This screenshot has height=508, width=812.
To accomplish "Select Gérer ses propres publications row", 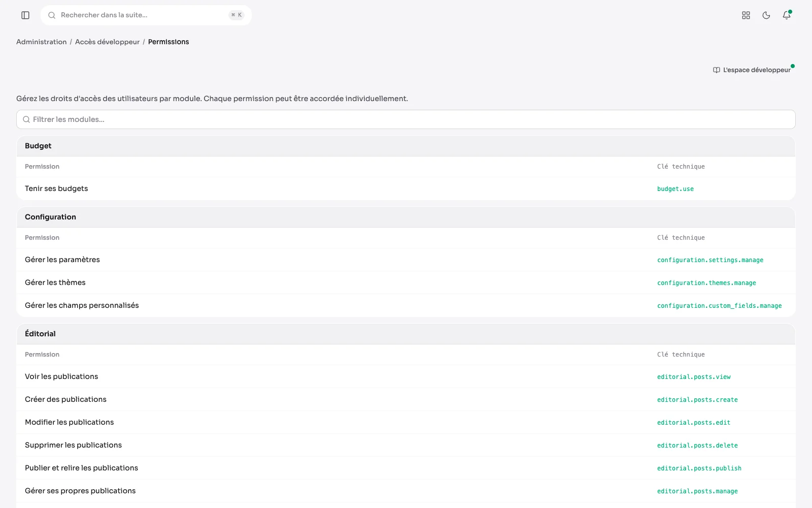I will tap(406, 491).
